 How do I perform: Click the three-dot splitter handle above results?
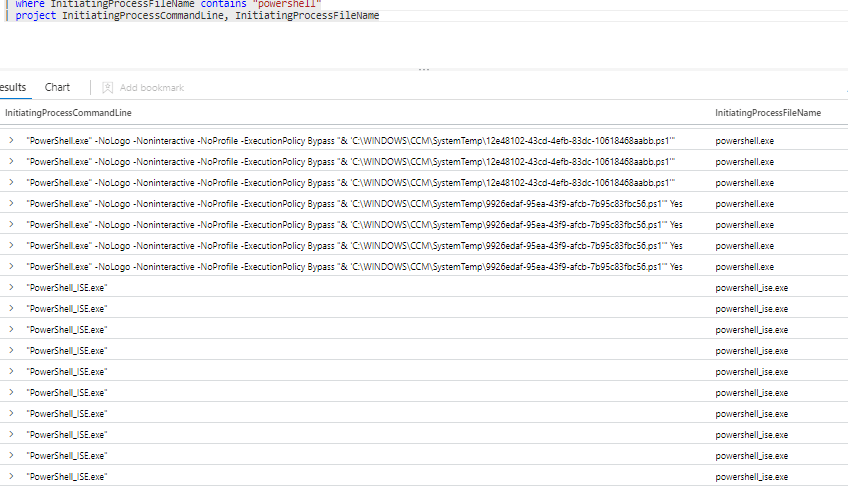pyautogui.click(x=424, y=69)
